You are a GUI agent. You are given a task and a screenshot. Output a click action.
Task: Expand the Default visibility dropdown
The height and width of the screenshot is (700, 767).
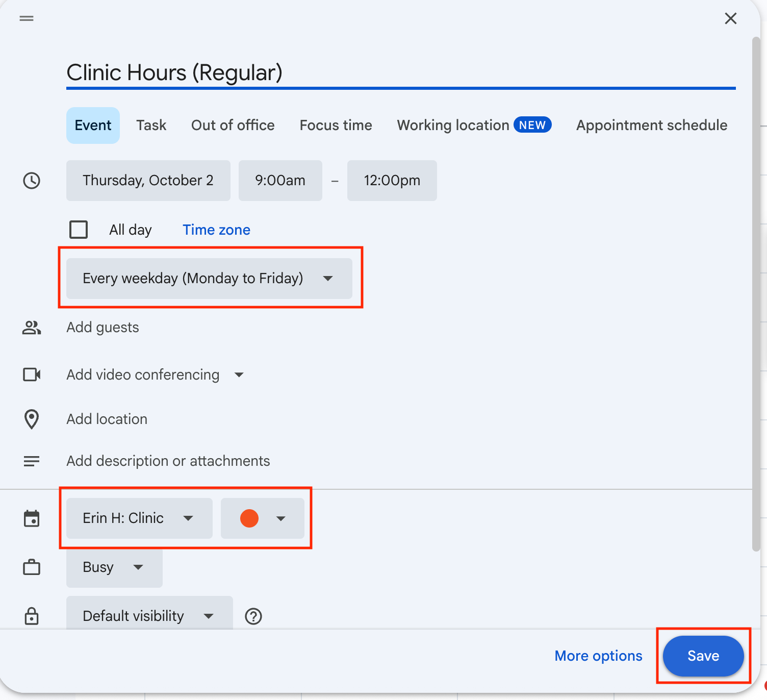tap(149, 616)
